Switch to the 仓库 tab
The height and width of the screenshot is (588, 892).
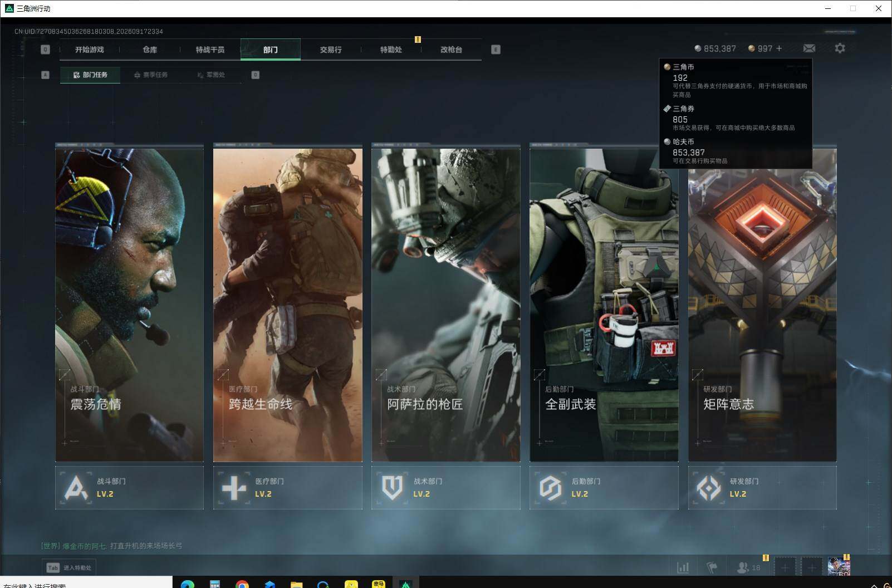pyautogui.click(x=150, y=50)
